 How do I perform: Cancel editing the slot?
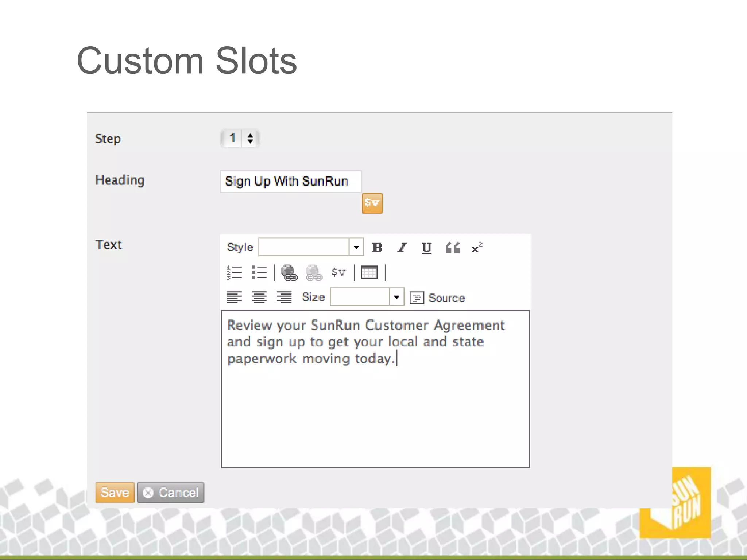coord(171,493)
